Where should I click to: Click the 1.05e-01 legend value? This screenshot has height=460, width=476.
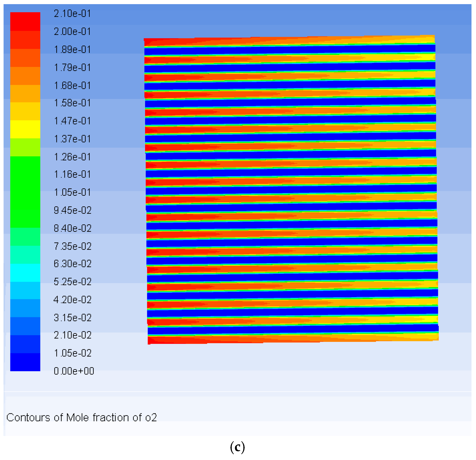click(x=72, y=192)
